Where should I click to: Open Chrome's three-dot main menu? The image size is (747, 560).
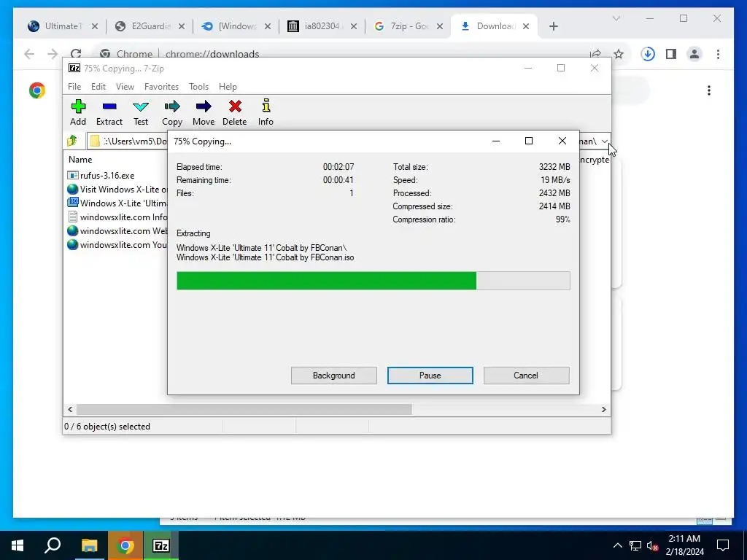click(x=718, y=54)
